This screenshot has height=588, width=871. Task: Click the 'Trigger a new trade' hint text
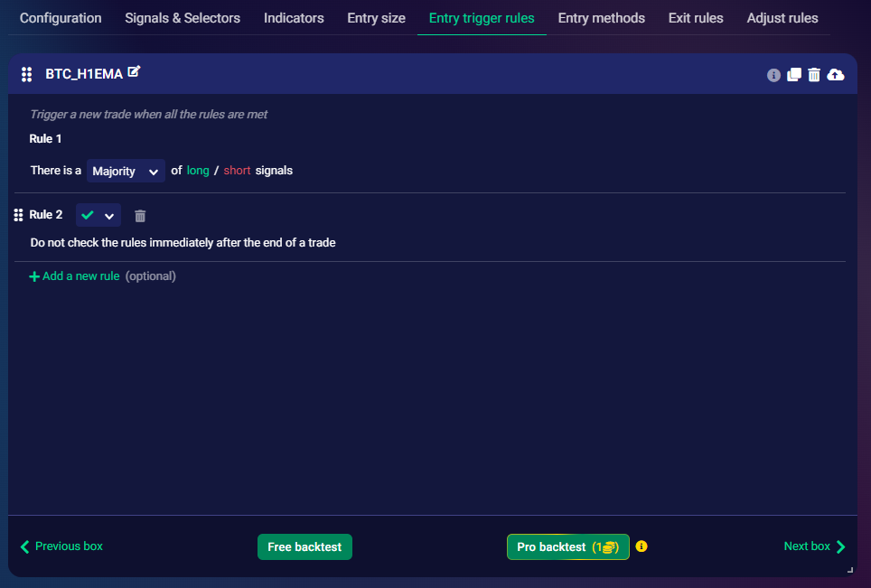tap(148, 115)
